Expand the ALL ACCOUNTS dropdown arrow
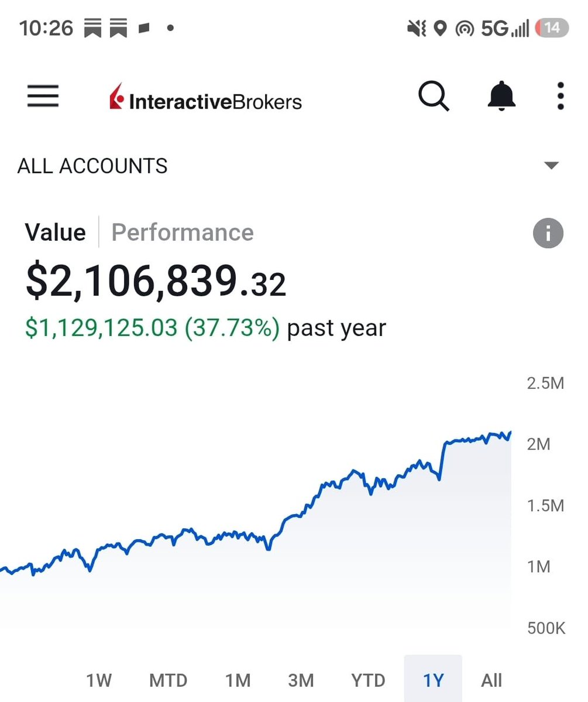The height and width of the screenshot is (702, 588). pyautogui.click(x=551, y=166)
